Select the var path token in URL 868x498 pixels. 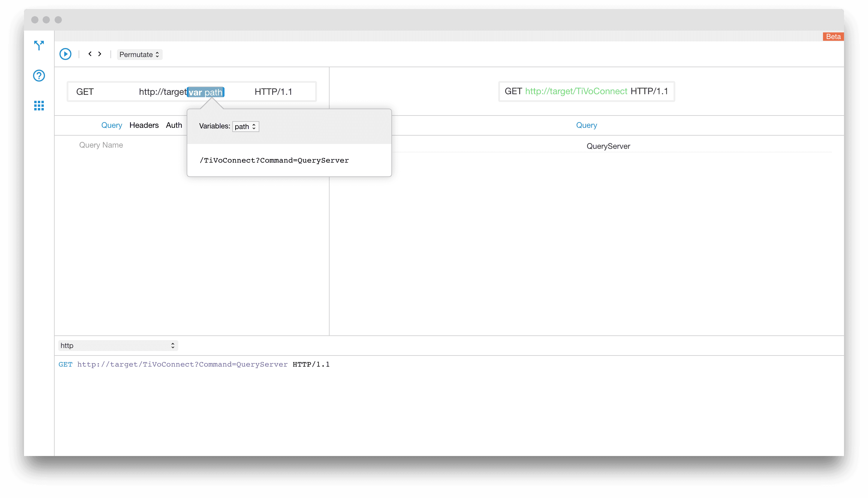205,92
